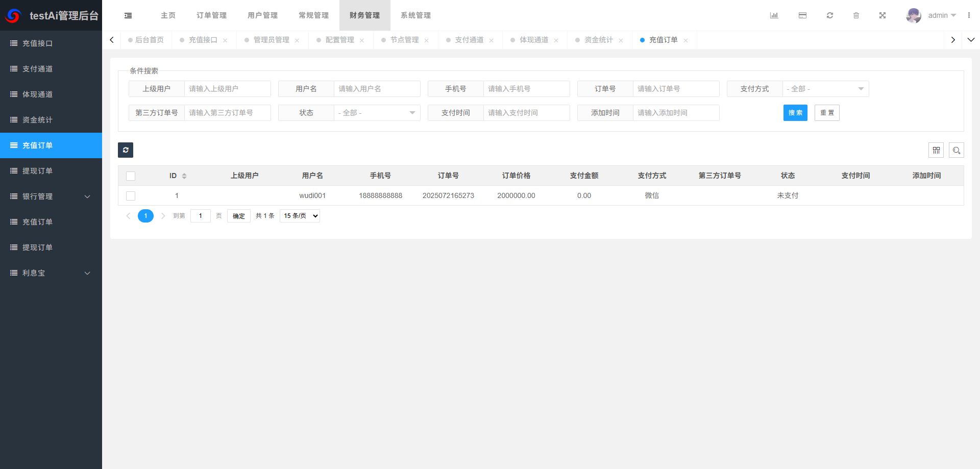Click the magnifier search toggle icon above table

coord(957,150)
